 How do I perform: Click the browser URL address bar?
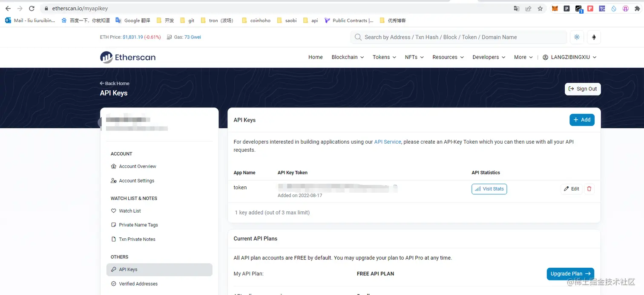(273, 8)
